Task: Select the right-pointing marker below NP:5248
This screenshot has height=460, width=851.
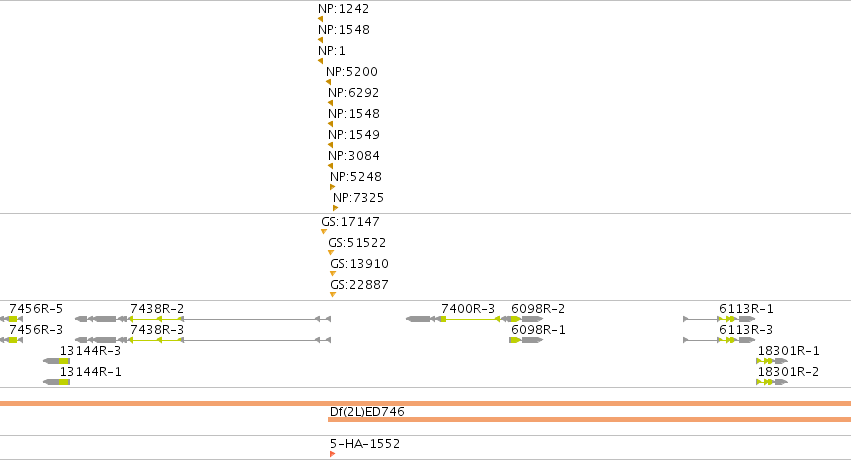Action: [333, 187]
